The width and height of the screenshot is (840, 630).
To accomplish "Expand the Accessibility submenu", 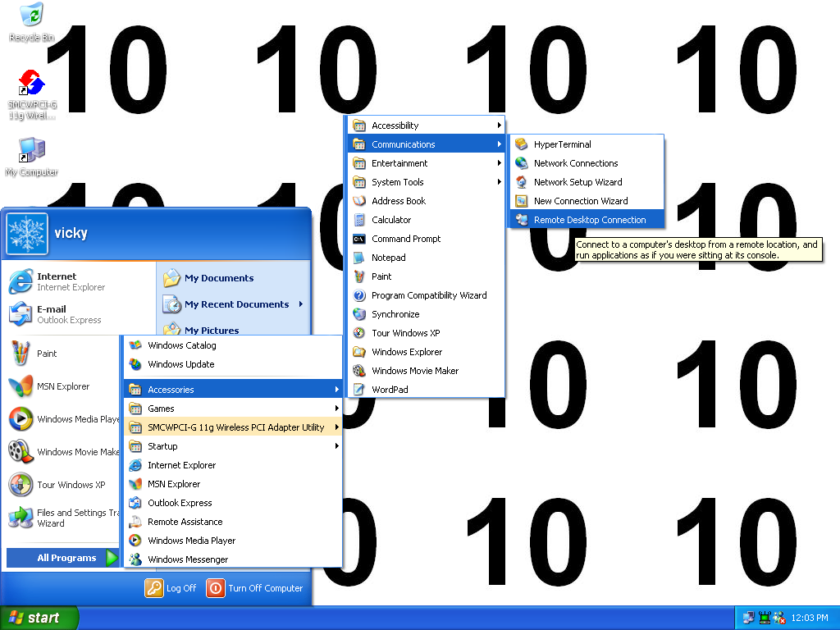I will pos(427,126).
